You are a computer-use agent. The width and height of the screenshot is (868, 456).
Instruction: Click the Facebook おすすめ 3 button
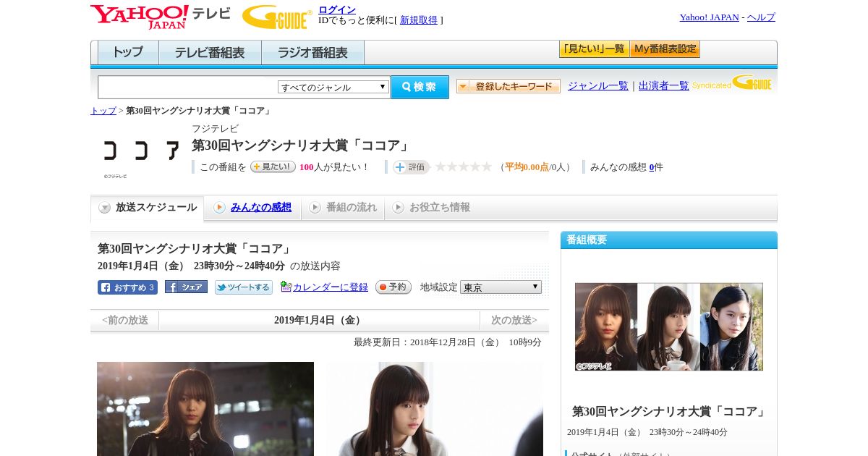coord(127,287)
